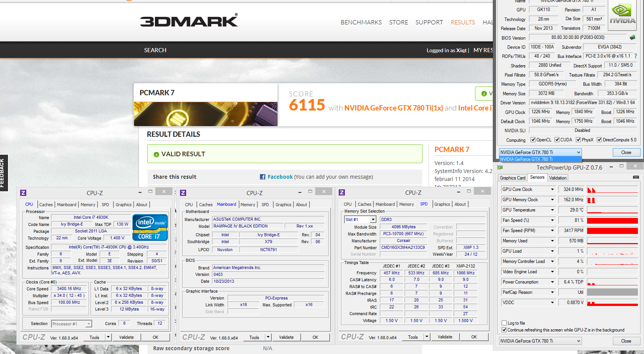
Task: Open Graphics tab in third CPU-Z window
Action: (442, 204)
